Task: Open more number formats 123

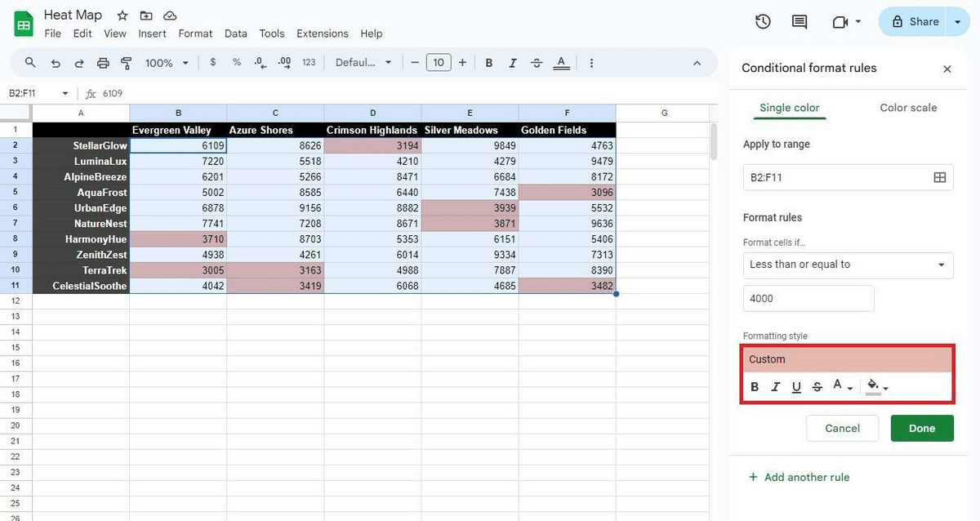Action: tap(309, 63)
